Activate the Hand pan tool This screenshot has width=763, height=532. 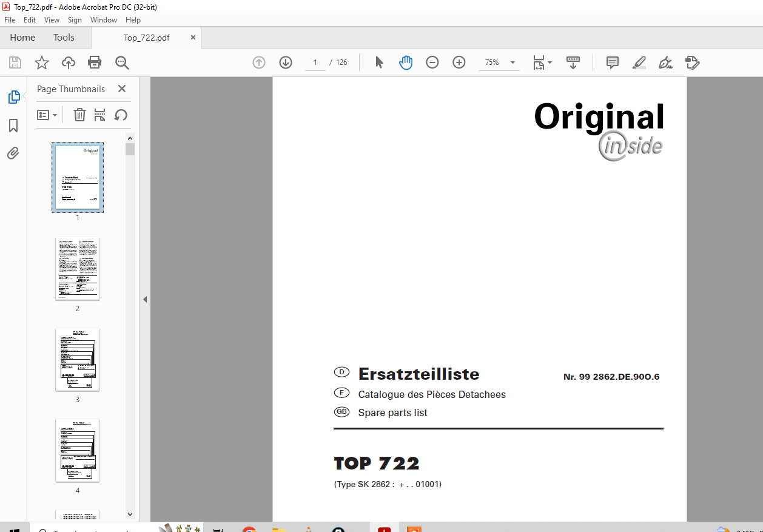[406, 62]
